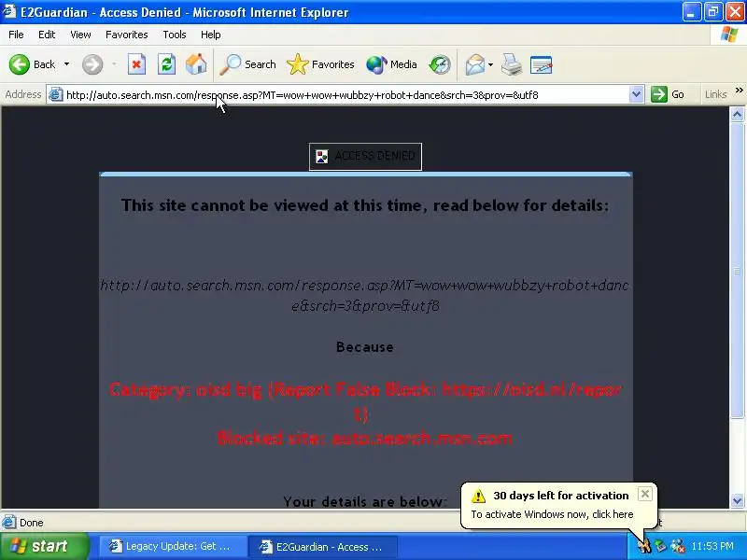Click the Internet Explorer title bar icon
This screenshot has height=560, width=747.
tap(9, 11)
